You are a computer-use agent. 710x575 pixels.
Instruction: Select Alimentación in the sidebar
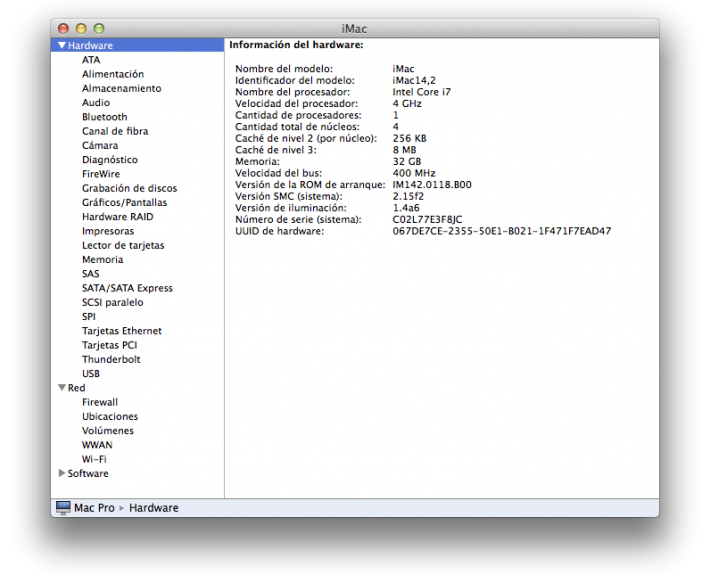click(x=113, y=74)
